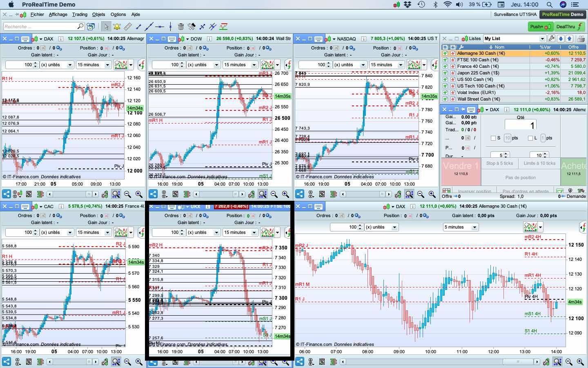Share the NASDAQ chart
The height and width of the screenshot is (368, 588).
coord(300,194)
